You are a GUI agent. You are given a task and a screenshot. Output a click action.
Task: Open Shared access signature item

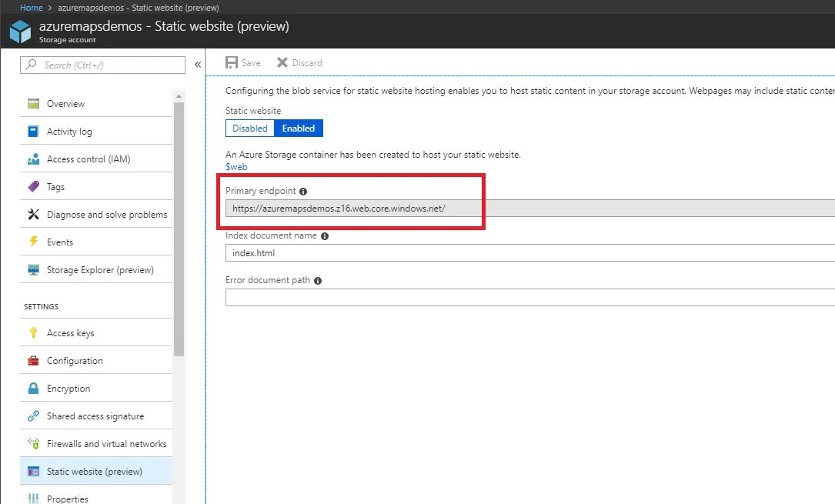point(96,416)
